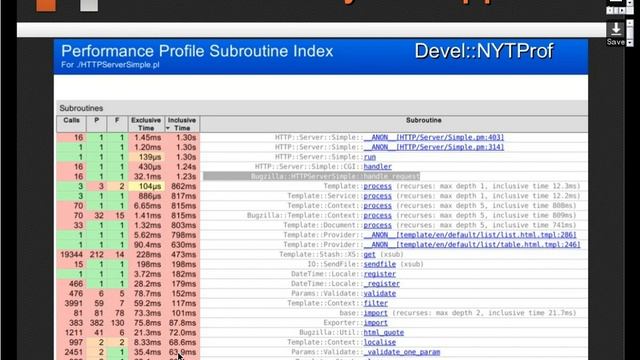Click the right arrow on the horizontal scrollbar

622,11
